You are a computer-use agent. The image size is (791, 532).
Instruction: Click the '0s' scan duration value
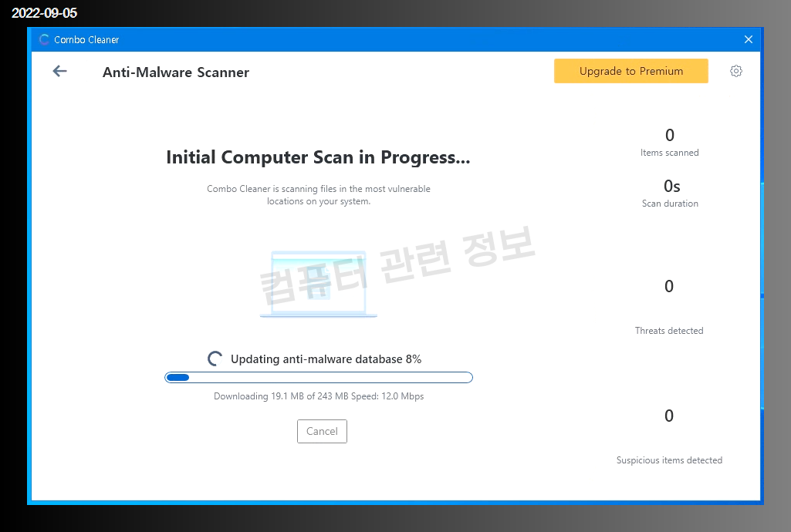coord(671,187)
